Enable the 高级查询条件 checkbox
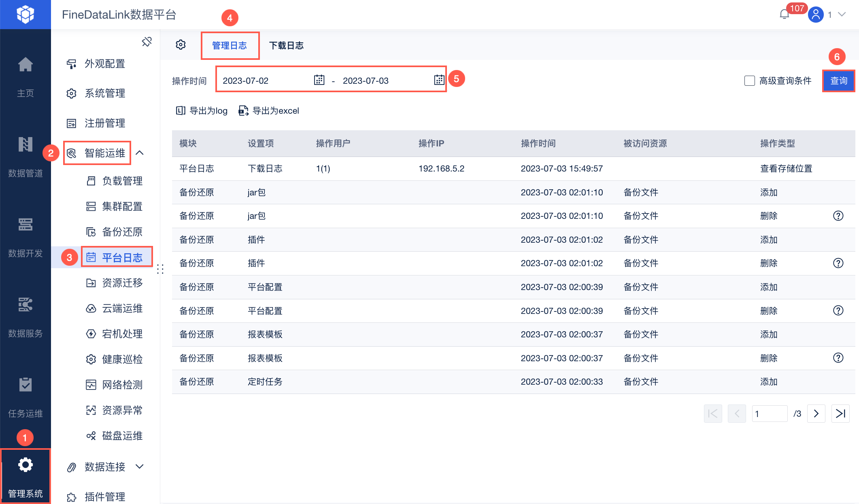This screenshot has width=859, height=504. pos(749,80)
